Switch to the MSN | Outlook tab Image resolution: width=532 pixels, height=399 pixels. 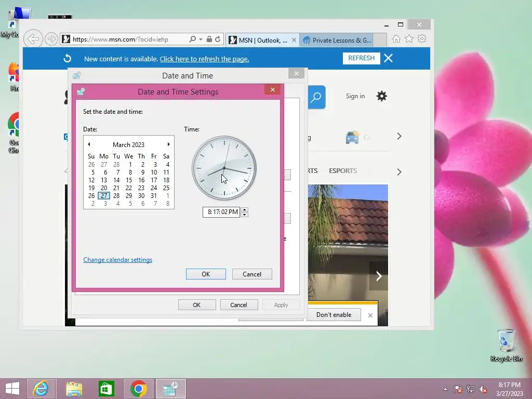pos(259,41)
